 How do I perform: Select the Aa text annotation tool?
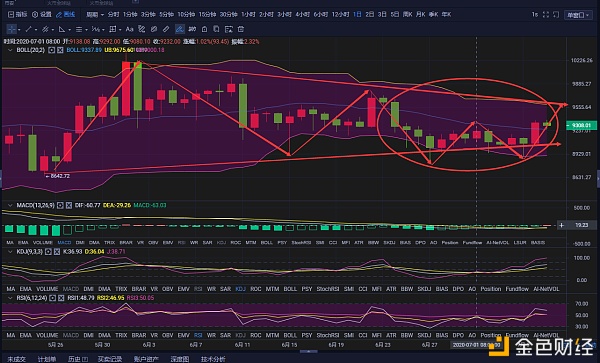[x=129, y=29]
